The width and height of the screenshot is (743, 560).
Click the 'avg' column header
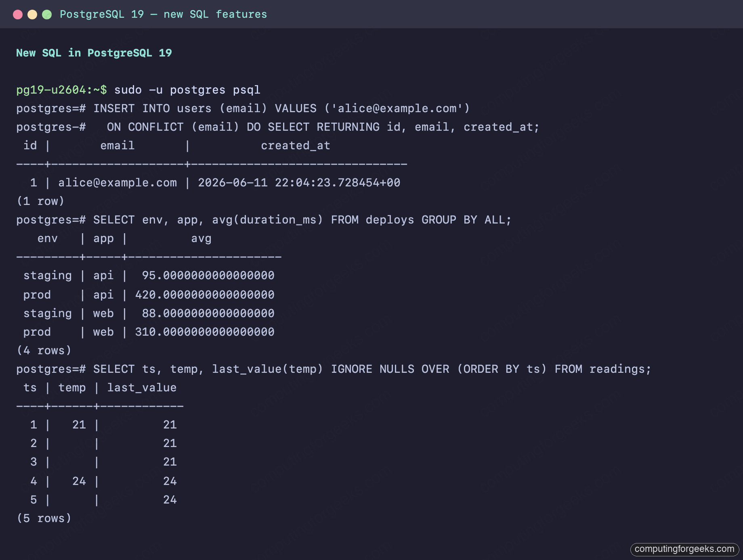click(x=201, y=238)
